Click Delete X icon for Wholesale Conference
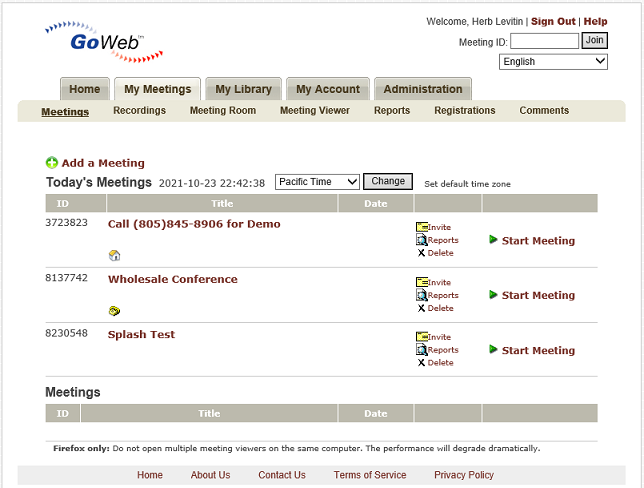This screenshot has width=644, height=488. (421, 308)
